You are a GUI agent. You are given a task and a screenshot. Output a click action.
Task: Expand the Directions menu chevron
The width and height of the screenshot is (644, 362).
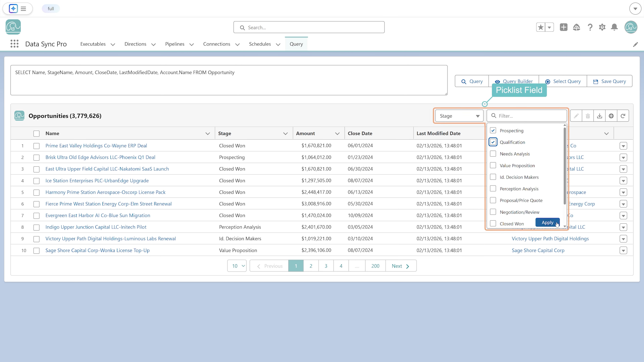pyautogui.click(x=154, y=45)
